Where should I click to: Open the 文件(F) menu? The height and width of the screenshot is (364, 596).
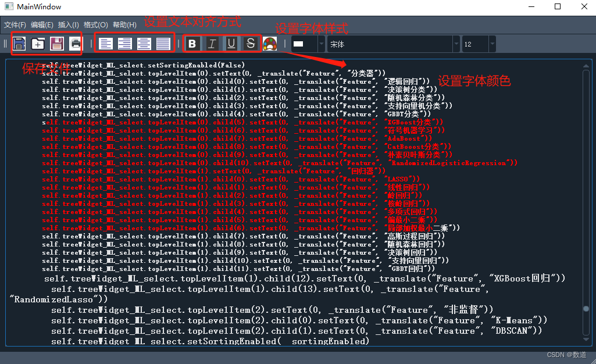16,26
